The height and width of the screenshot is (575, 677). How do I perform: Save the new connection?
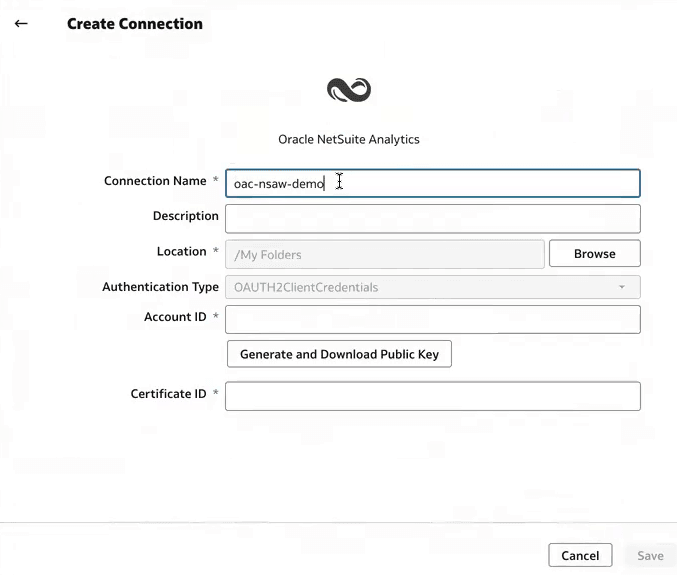[650, 555]
